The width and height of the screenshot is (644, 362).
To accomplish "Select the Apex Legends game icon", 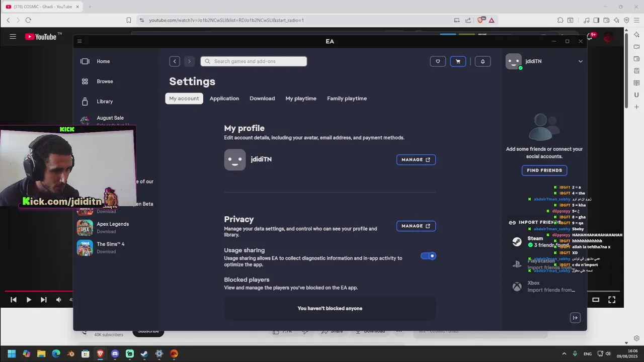I will point(85,228).
